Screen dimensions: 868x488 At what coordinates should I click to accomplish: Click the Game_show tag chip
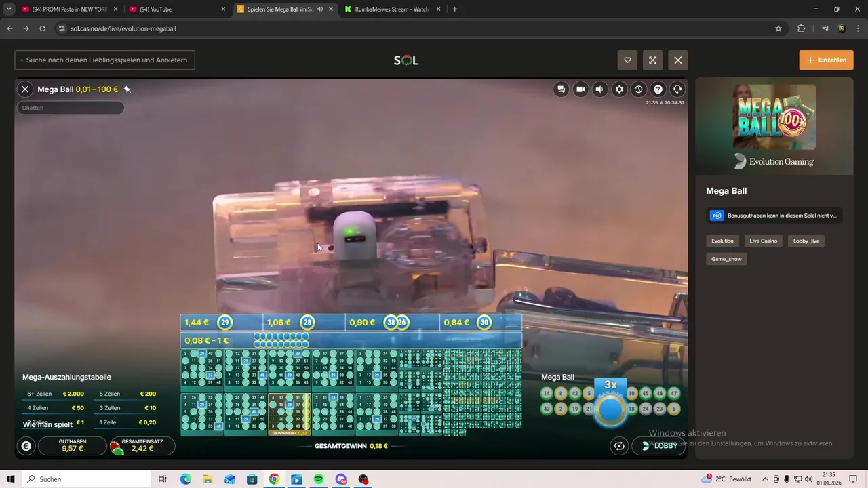coord(726,259)
